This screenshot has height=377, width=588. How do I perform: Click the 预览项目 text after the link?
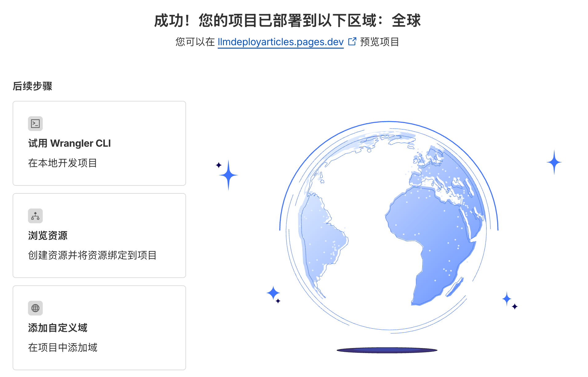pyautogui.click(x=379, y=42)
